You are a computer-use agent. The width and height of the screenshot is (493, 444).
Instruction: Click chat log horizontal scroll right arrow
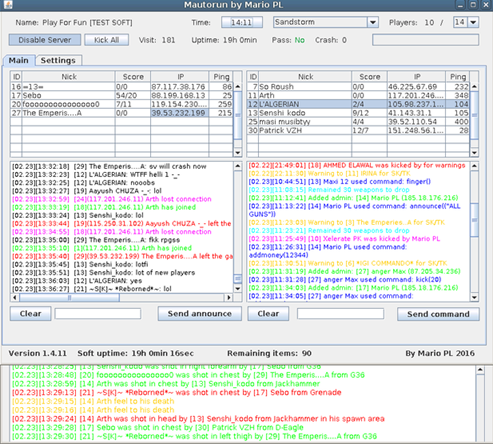(x=229, y=297)
